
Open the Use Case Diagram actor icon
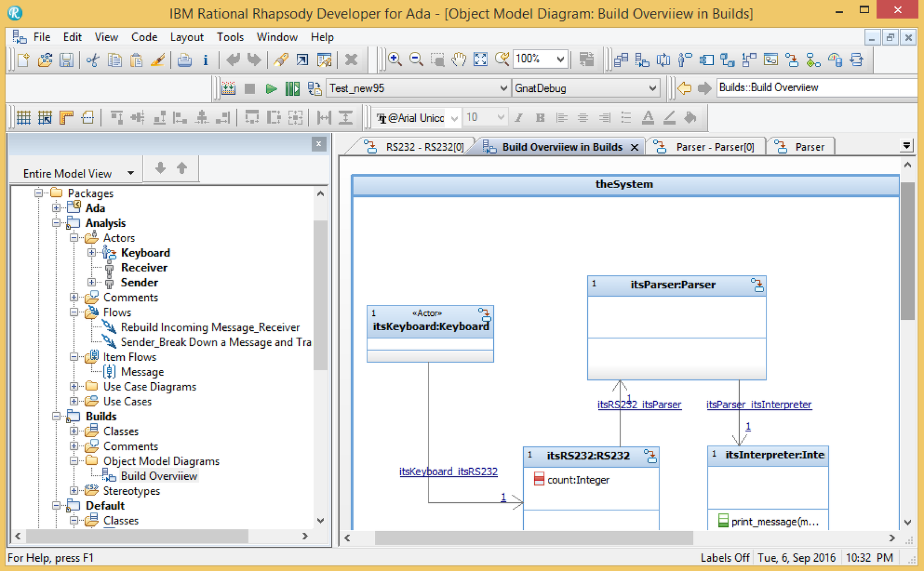[685, 59]
